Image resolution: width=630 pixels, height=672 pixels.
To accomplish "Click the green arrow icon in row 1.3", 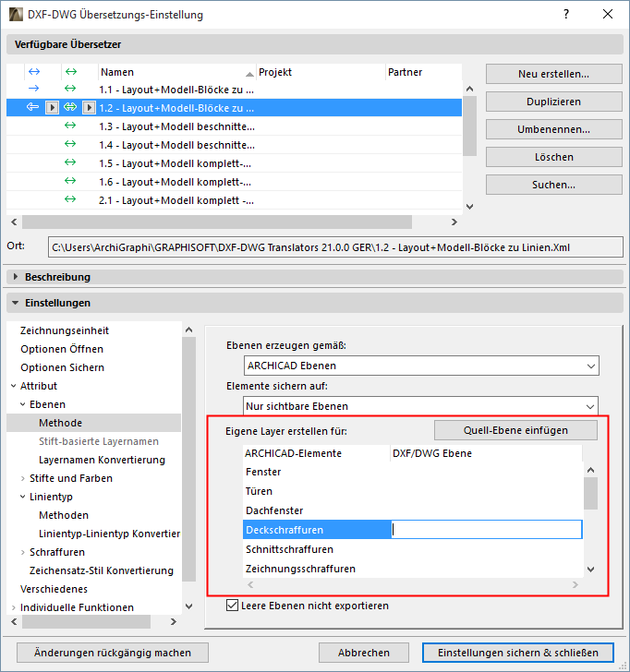I will pos(70,126).
